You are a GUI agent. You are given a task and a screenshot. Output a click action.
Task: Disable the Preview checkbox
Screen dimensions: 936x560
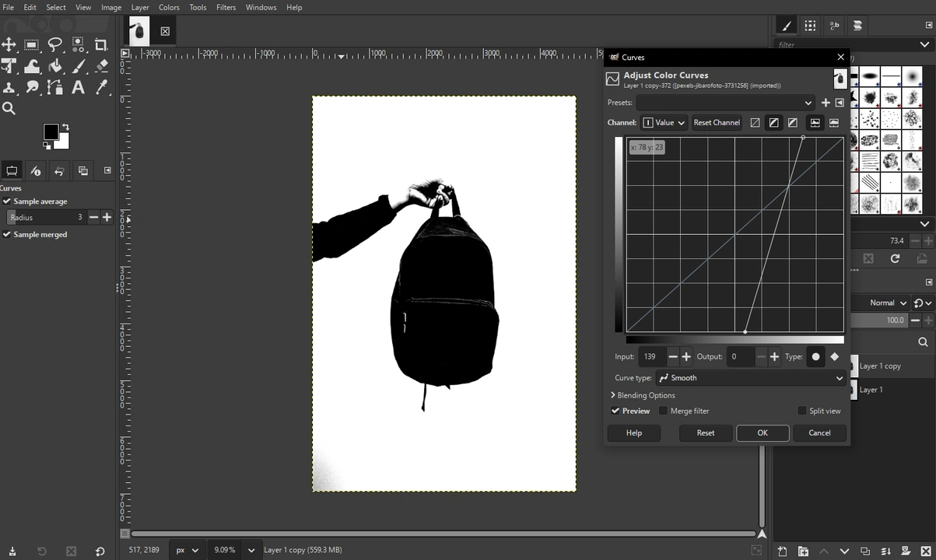tap(615, 411)
